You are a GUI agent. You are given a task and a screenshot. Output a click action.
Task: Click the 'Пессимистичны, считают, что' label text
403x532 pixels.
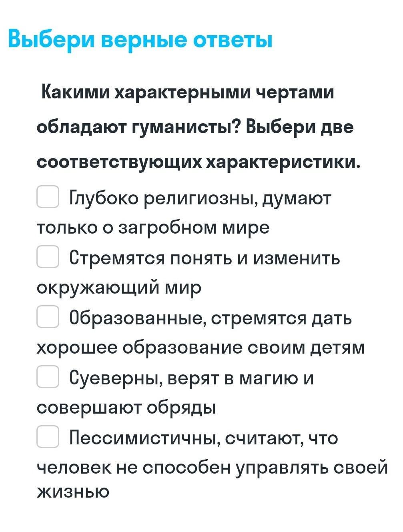pos(203,438)
